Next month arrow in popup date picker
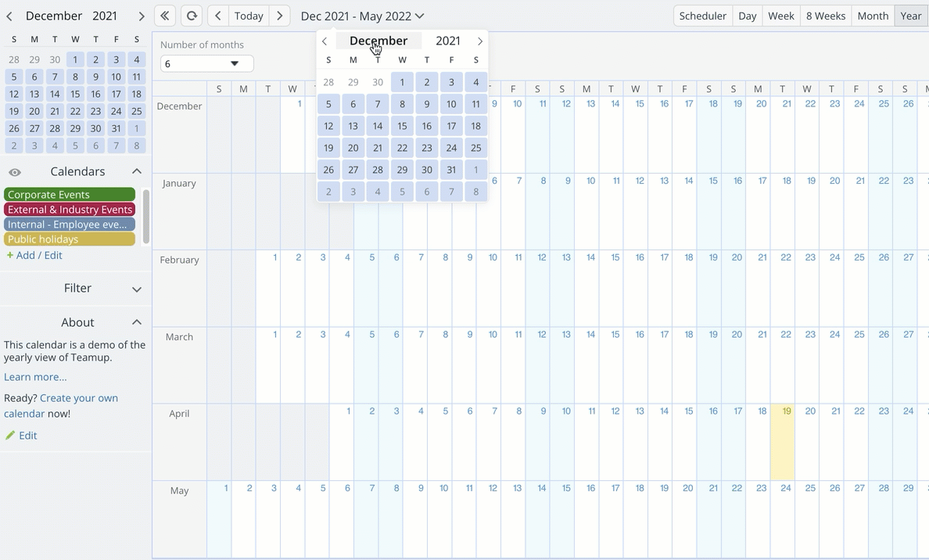929x560 pixels. [480, 41]
